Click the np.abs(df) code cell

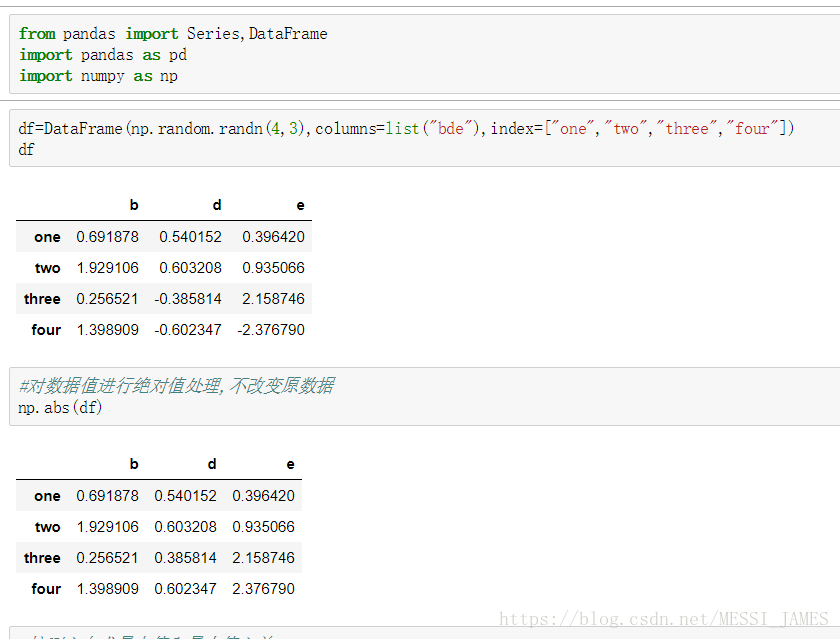tap(424, 396)
